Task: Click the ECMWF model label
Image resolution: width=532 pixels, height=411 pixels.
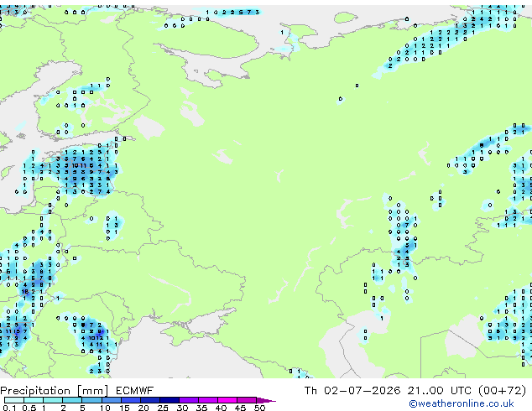Action: (x=135, y=391)
